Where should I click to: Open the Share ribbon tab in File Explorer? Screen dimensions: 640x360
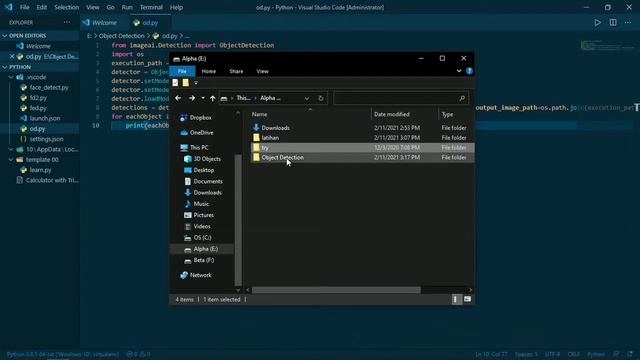click(x=236, y=71)
